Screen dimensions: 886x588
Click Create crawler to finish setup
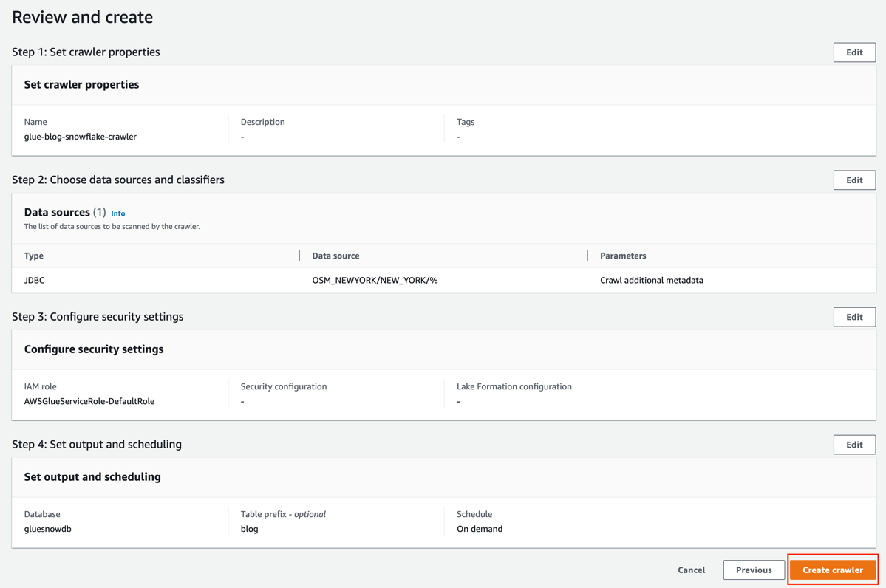[x=833, y=570]
